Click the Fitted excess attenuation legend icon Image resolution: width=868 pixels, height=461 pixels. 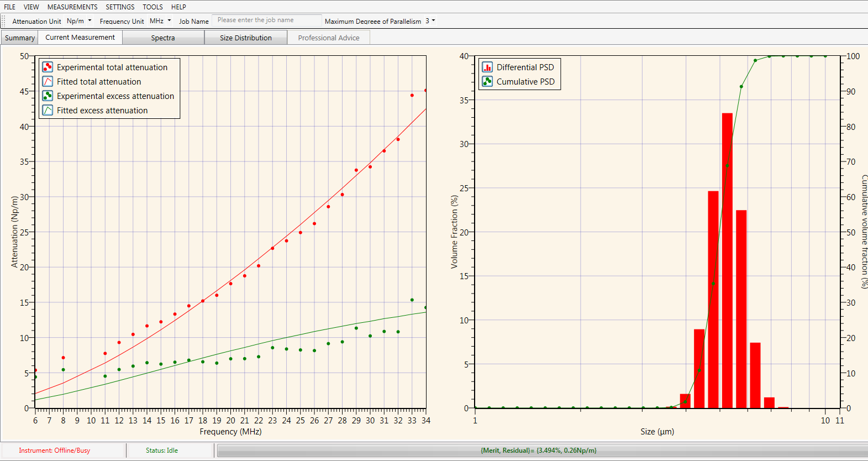(x=48, y=110)
